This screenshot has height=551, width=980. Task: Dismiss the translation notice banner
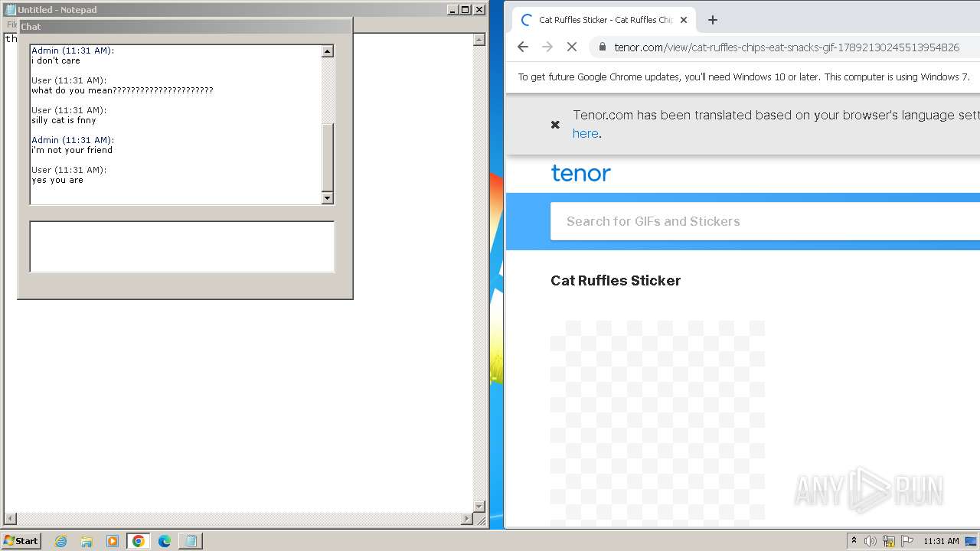(555, 124)
